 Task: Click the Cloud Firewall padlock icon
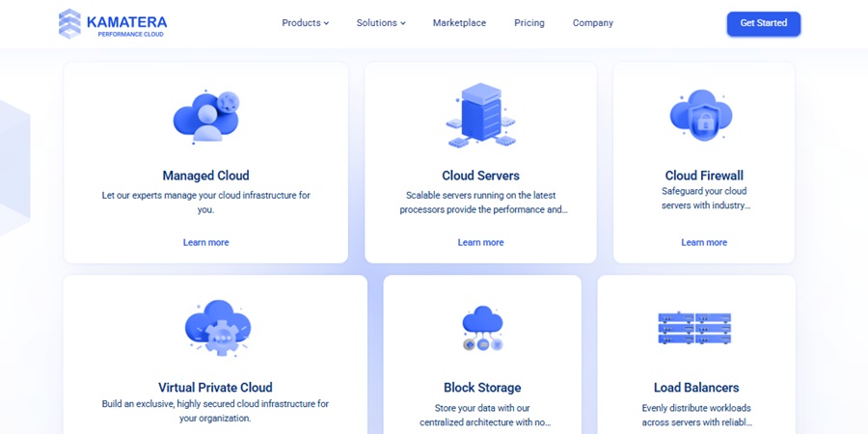702,116
